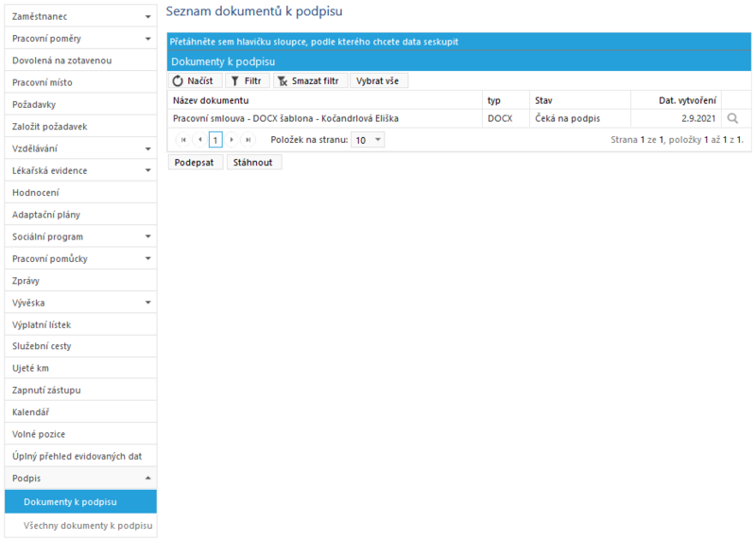Open the Filtr filter tool
Viewport: 756px width, 541px height.
coord(248,81)
